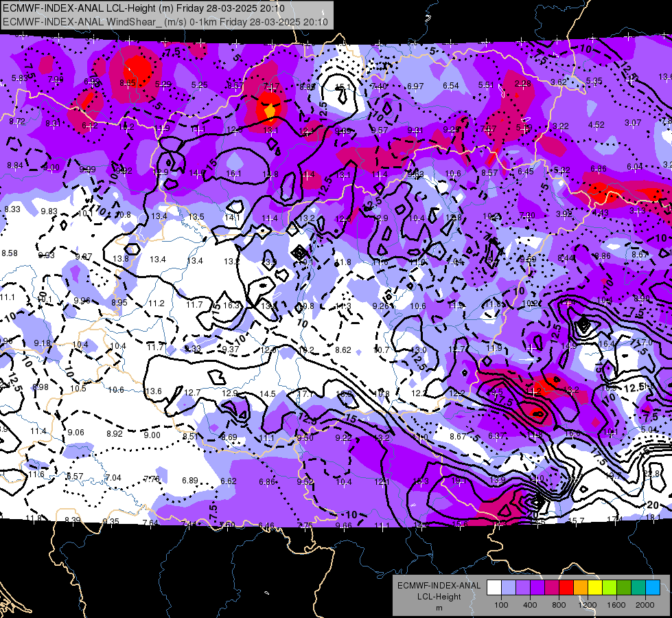Click the grid value 3.62

tap(559, 82)
